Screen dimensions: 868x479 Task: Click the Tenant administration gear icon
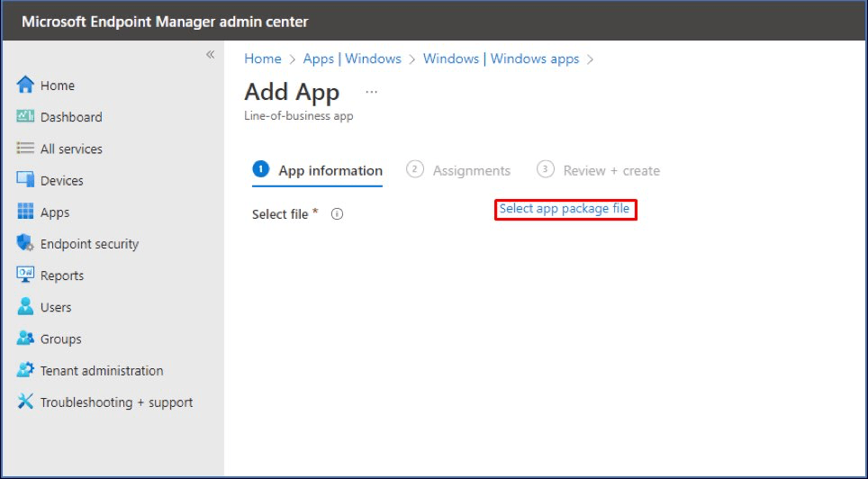coord(25,370)
